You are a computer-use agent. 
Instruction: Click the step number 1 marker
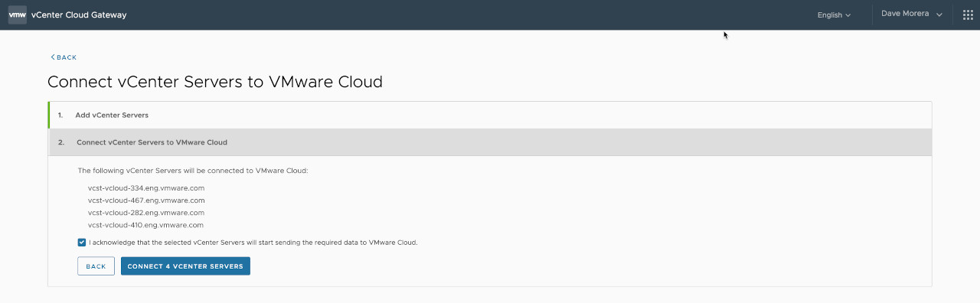(x=60, y=115)
